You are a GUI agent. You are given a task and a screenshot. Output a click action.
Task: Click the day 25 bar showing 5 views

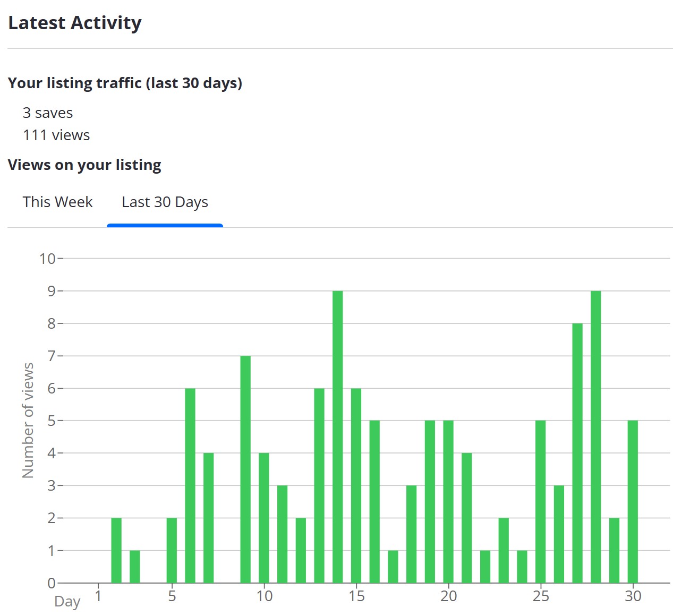click(540, 502)
